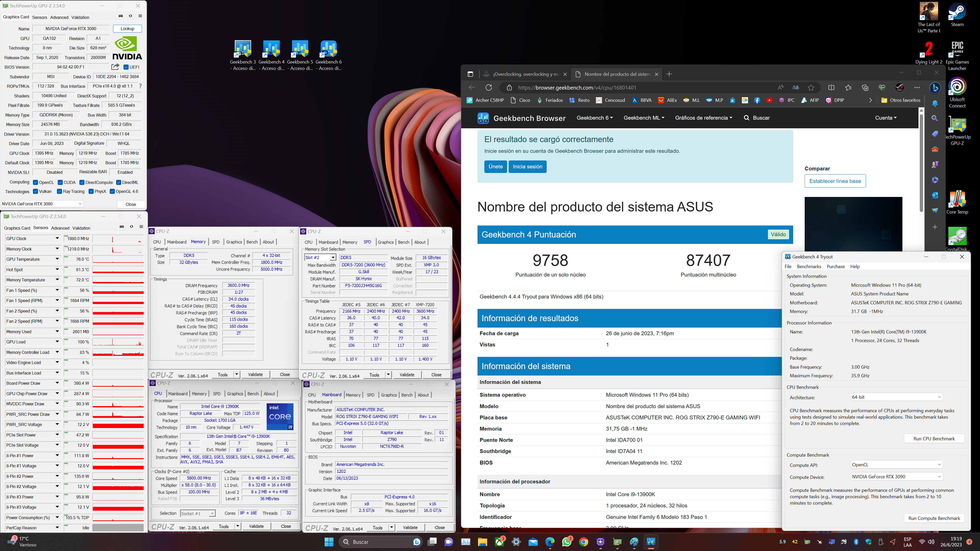Image resolution: width=980 pixels, height=551 pixels.
Task: Toggle DirectCompute checkbox
Action: tap(82, 183)
